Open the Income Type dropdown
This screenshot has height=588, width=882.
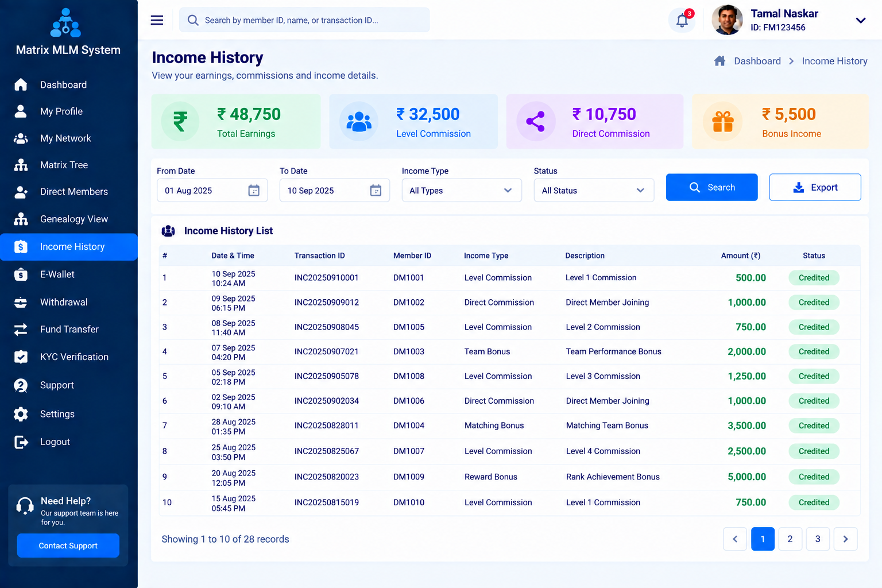click(x=462, y=191)
